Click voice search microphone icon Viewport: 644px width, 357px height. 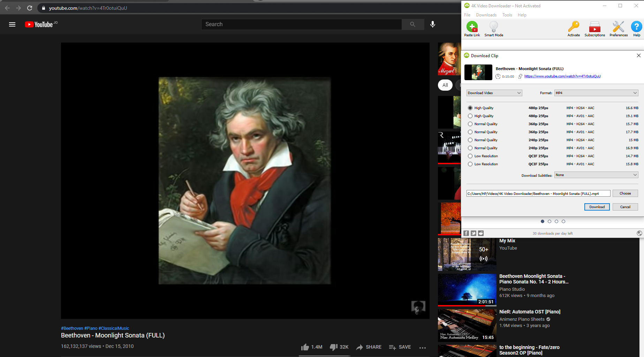tap(433, 24)
